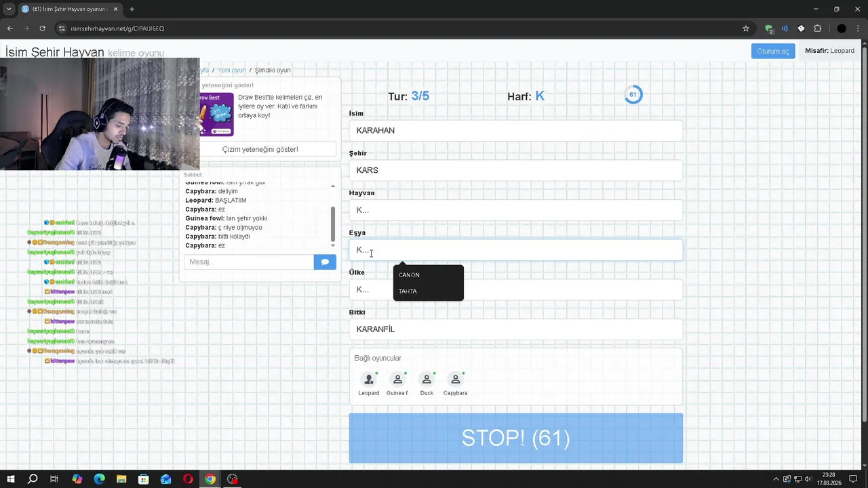The height and width of the screenshot is (488, 868).
Task: Open Microsoft Edge from taskbar
Action: click(99, 479)
